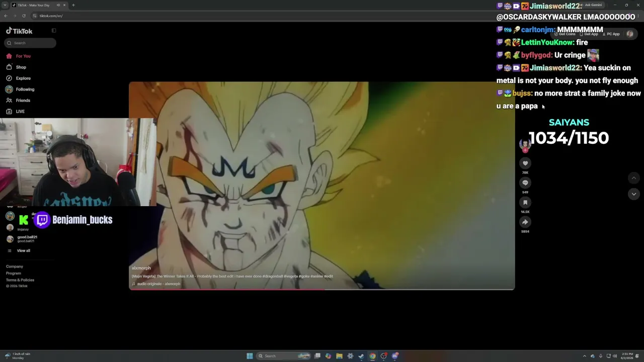
Task: Close the TikTok browser tab
Action: pyautogui.click(x=64, y=5)
